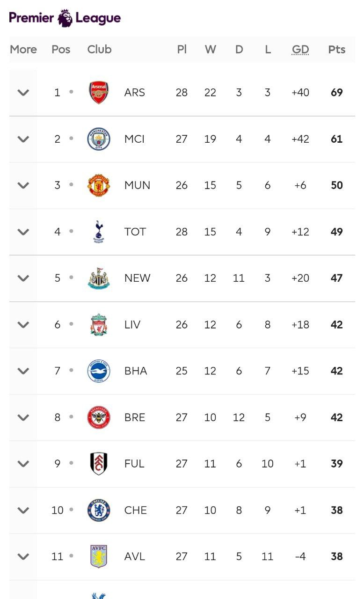Expand details for the NEW row
The width and height of the screenshot is (364, 599).
point(23,278)
